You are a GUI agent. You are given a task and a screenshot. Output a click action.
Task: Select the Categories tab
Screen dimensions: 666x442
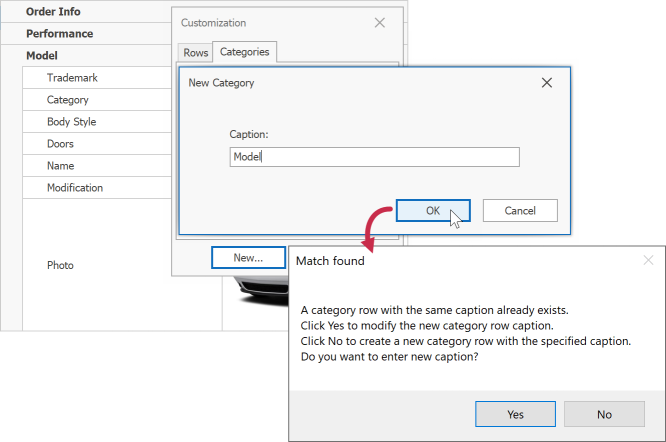[245, 52]
